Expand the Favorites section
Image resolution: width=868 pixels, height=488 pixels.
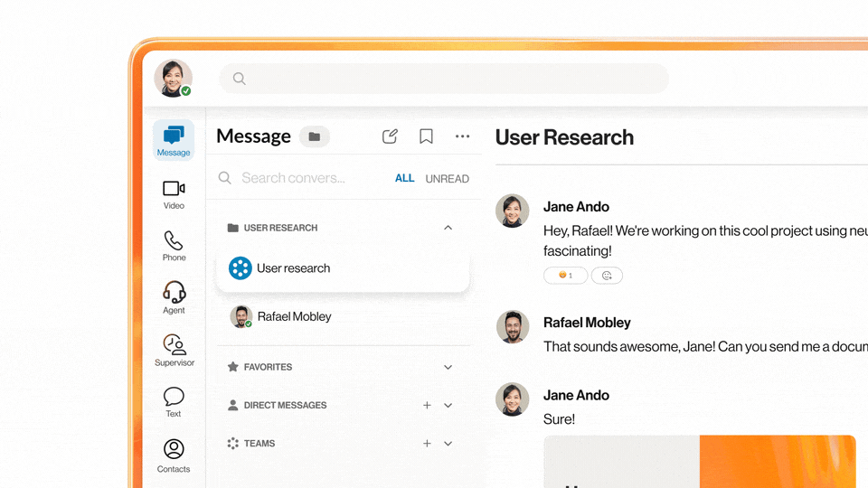[x=448, y=367]
